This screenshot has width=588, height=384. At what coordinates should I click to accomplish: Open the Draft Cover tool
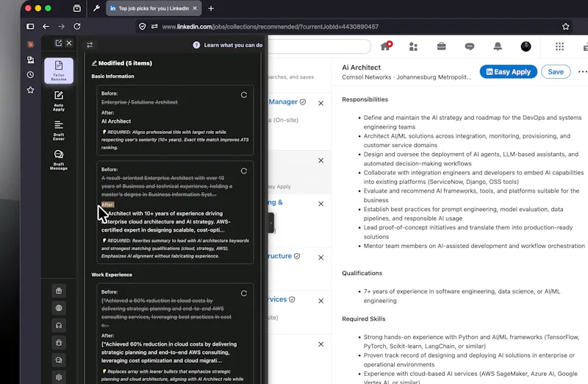(59, 130)
